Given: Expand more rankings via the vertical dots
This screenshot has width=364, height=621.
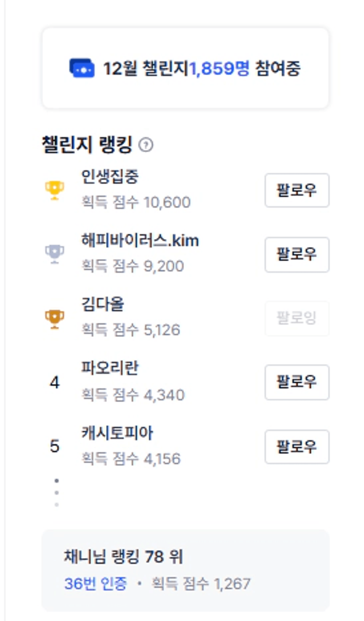Looking at the screenshot, I should (56, 492).
